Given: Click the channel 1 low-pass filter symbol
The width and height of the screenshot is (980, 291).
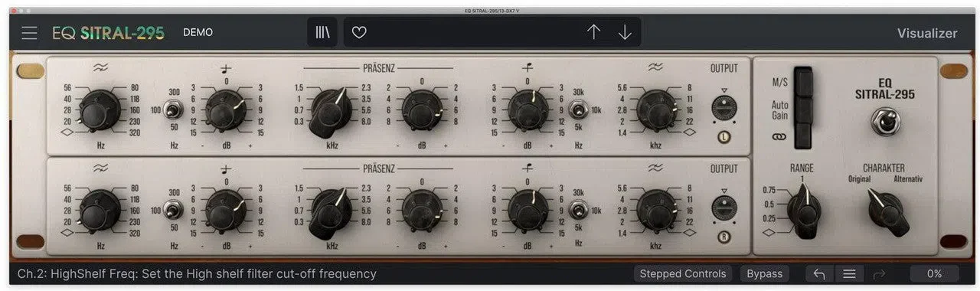Looking at the screenshot, I should coord(656,67).
